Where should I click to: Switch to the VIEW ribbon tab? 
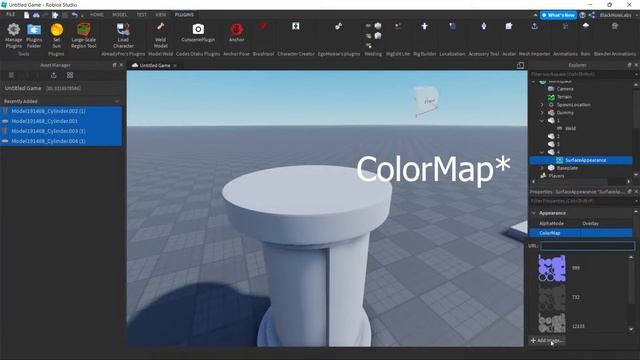click(x=161, y=15)
